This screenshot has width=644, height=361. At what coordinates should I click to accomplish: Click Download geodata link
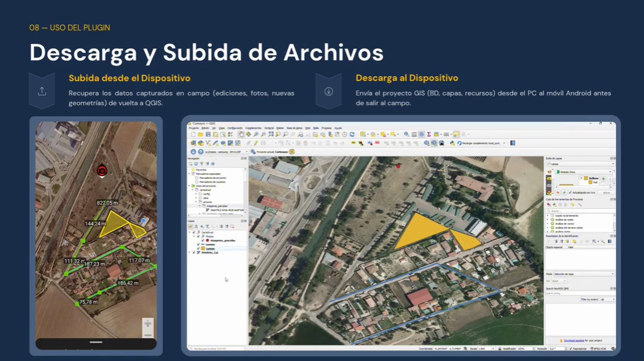click(x=574, y=341)
